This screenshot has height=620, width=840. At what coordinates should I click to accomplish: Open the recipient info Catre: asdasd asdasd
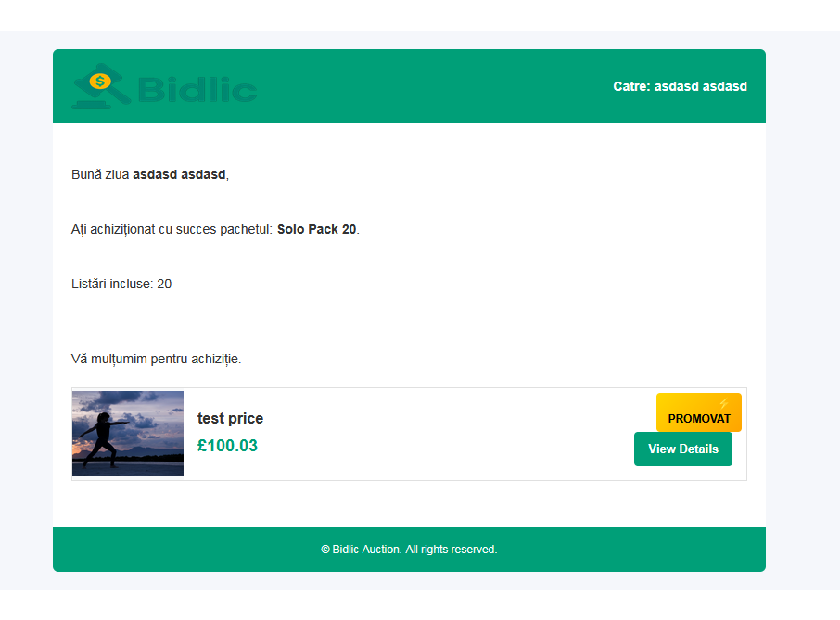click(x=680, y=86)
